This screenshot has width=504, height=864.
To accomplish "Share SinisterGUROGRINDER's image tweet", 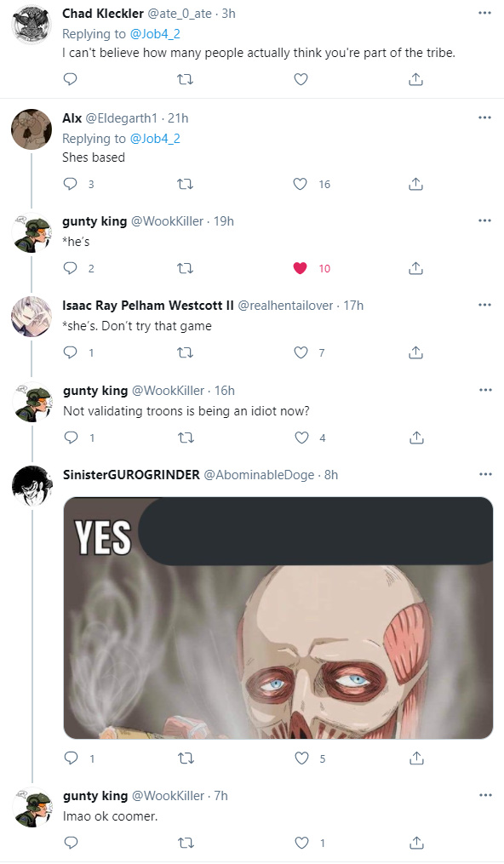I will pyautogui.click(x=417, y=758).
